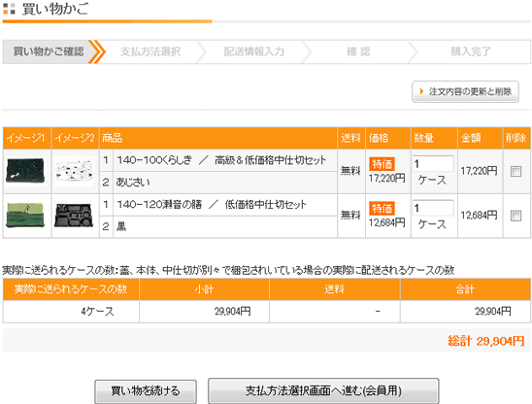Image resolution: width=532 pixels, height=404 pixels.
Task: Click the orange chevron after 買い物かご確認 step
Action: [98, 51]
